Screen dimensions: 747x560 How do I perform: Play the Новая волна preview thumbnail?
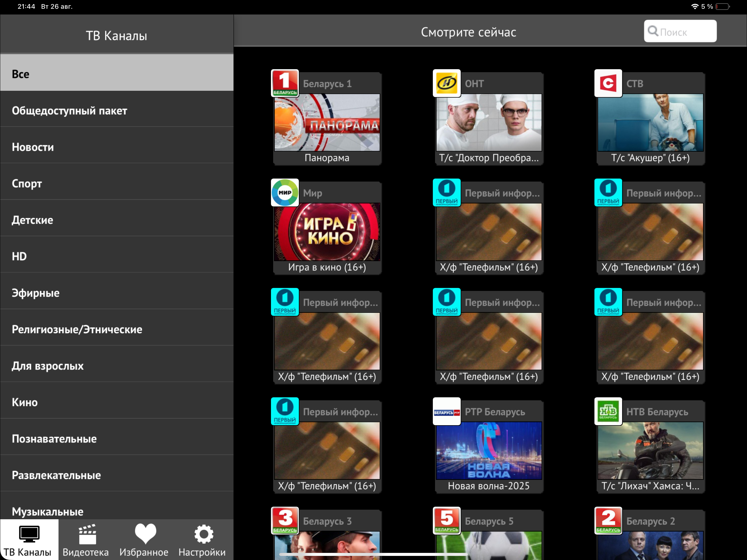point(489,451)
